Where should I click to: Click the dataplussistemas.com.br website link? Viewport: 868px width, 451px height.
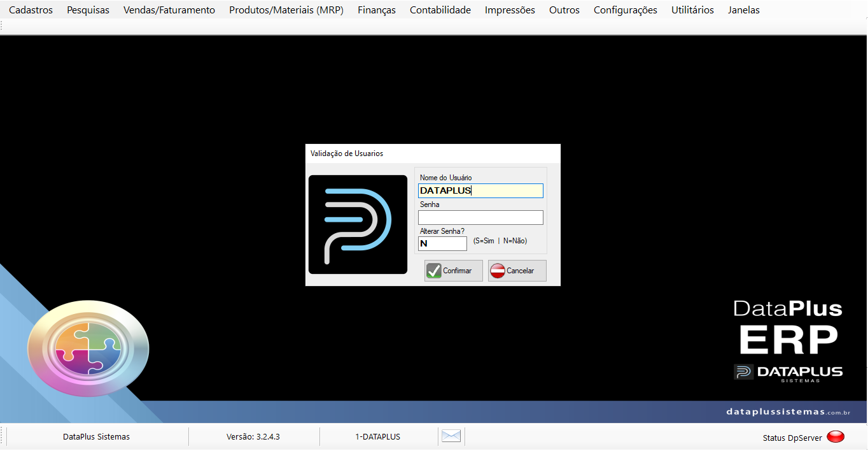tap(788, 412)
